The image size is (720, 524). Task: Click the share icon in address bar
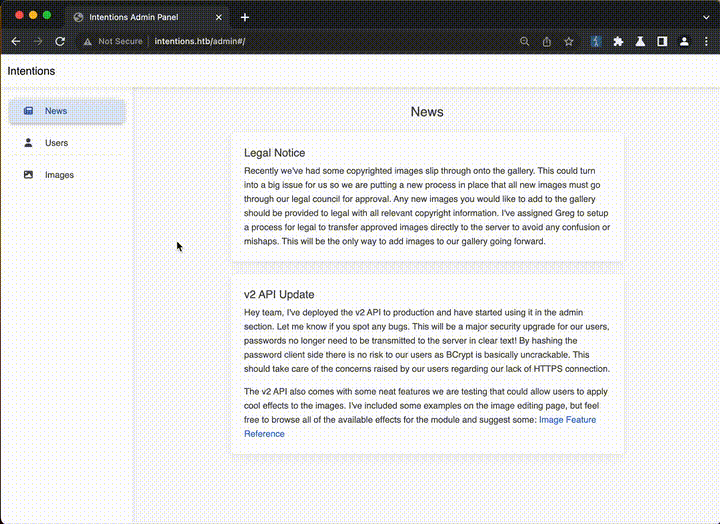(547, 41)
